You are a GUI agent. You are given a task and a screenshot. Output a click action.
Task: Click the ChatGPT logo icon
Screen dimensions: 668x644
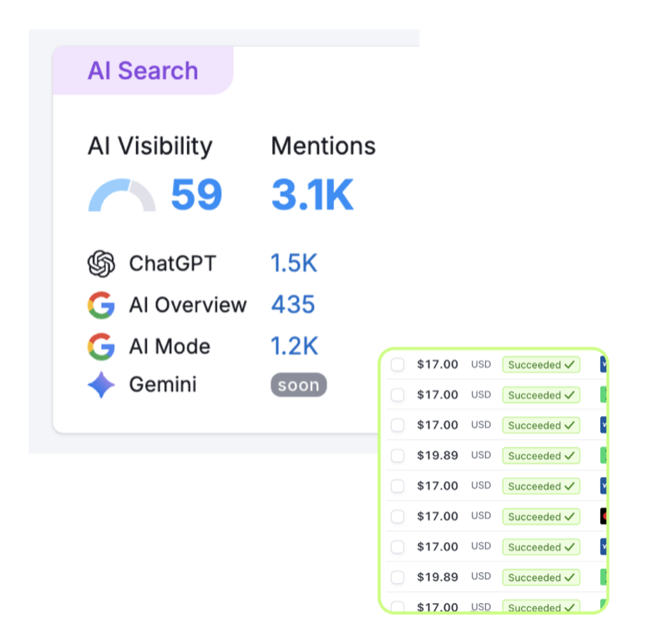pyautogui.click(x=101, y=264)
